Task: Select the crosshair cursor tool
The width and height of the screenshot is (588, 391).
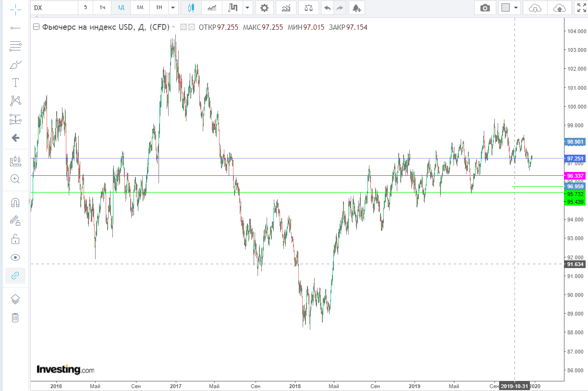Action: click(15, 9)
